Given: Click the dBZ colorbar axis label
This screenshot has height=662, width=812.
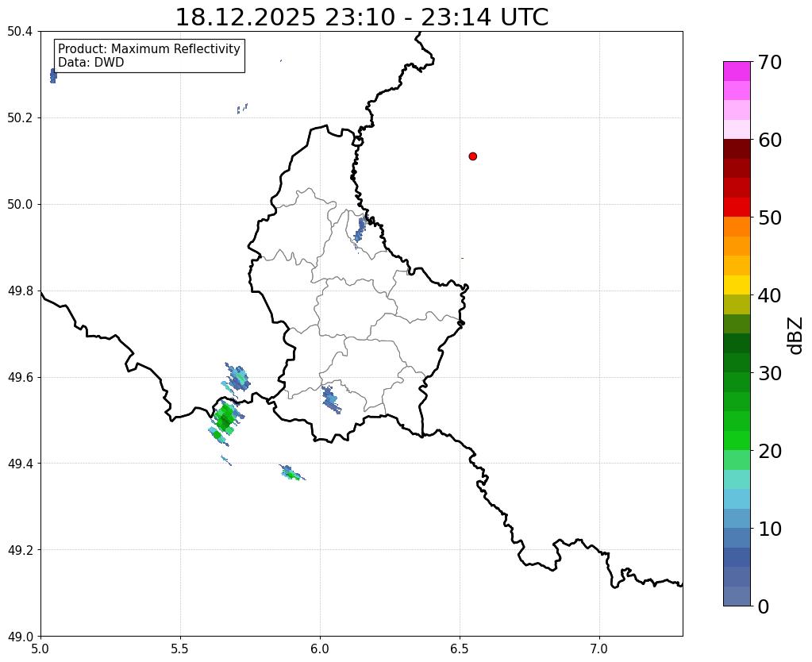Looking at the screenshot, I should pos(796,336).
